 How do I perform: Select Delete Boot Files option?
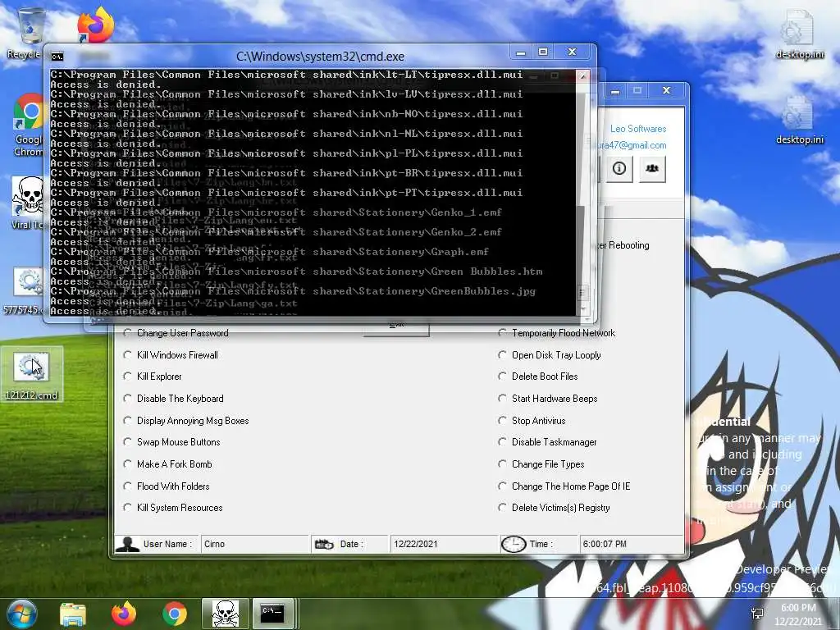[x=538, y=377]
